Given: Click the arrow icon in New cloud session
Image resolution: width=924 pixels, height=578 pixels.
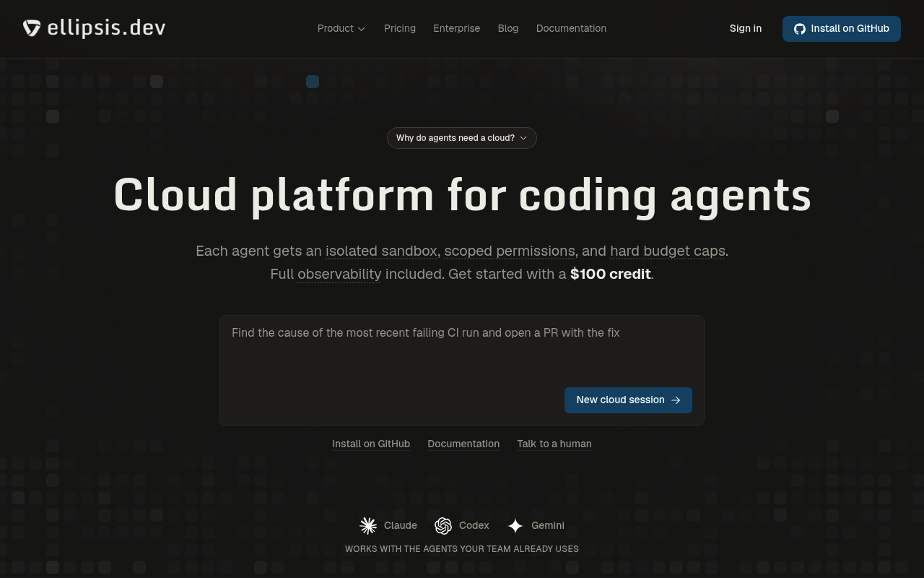Looking at the screenshot, I should tap(676, 400).
